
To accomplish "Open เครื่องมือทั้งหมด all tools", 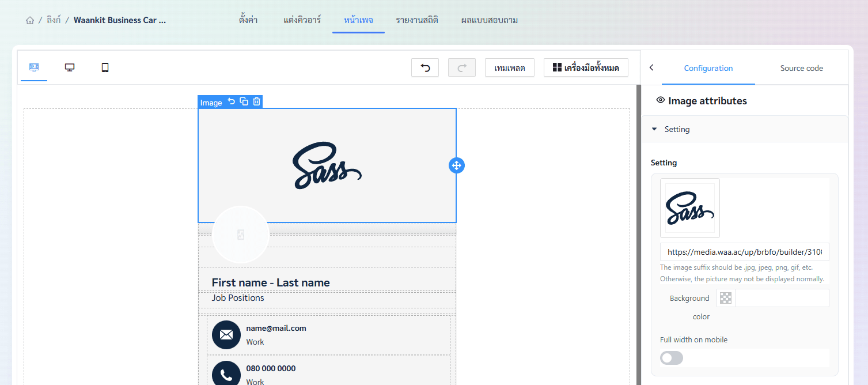I will [x=586, y=67].
